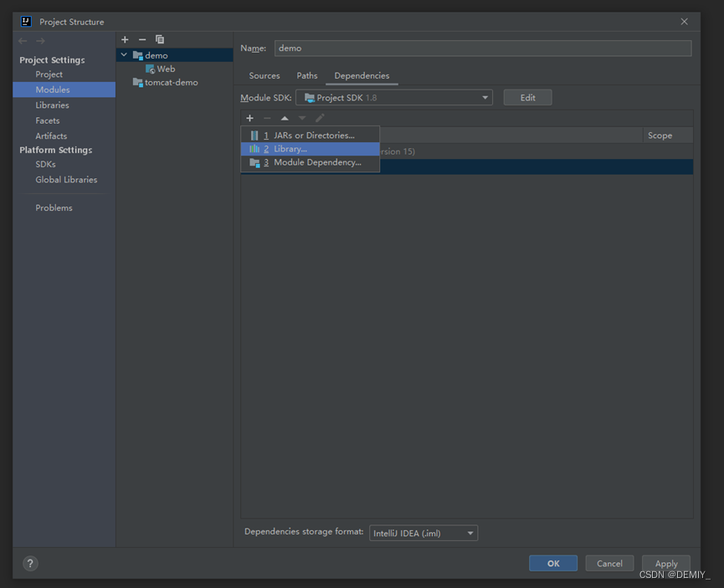
Task: Click the forward navigation arrow
Action: 41,41
